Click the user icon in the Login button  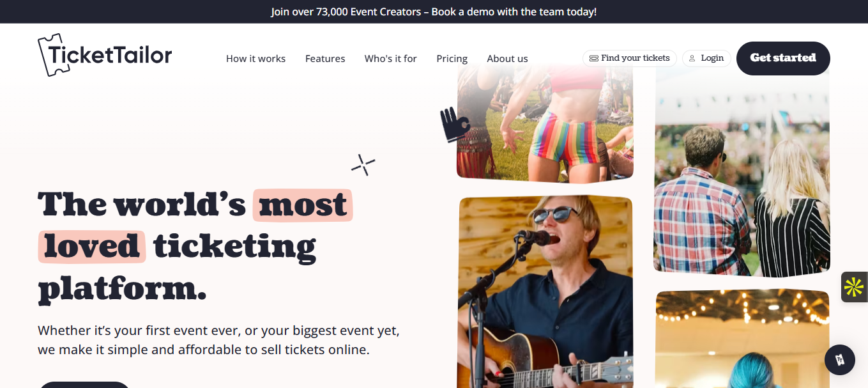[692, 58]
